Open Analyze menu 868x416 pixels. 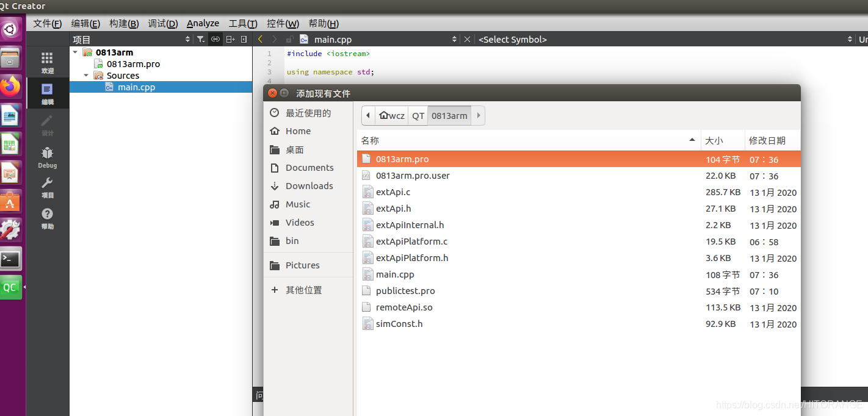point(203,23)
